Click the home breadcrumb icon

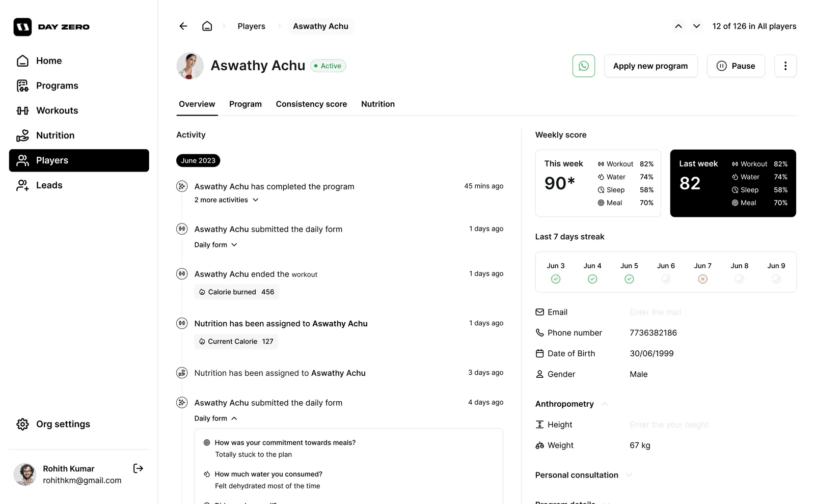click(x=207, y=26)
